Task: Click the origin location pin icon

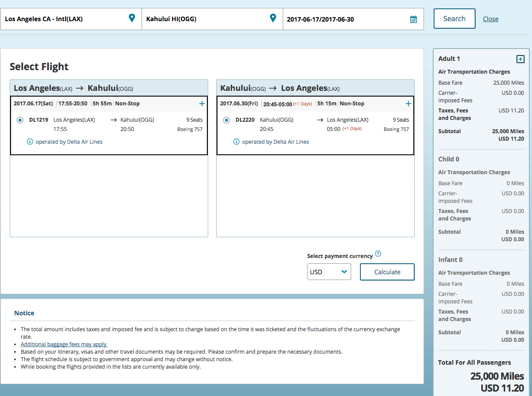Action: point(131,18)
